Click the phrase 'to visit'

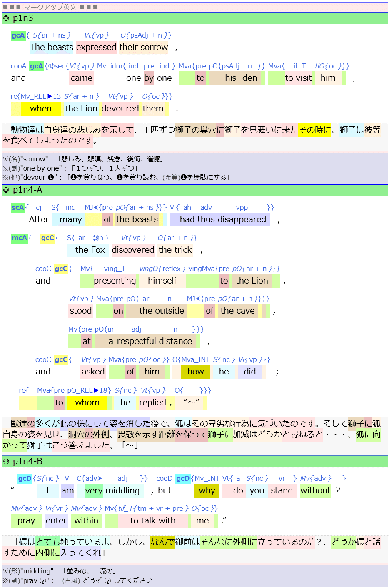tap(299, 78)
